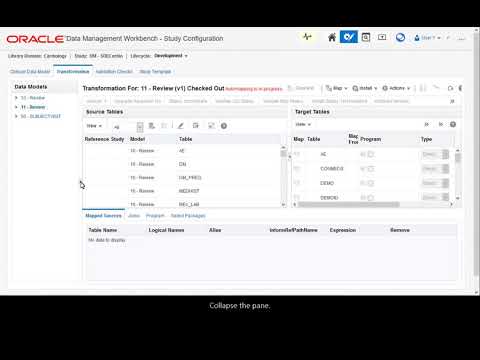Click the round help icon in Source Tables toolbar

(x=224, y=126)
